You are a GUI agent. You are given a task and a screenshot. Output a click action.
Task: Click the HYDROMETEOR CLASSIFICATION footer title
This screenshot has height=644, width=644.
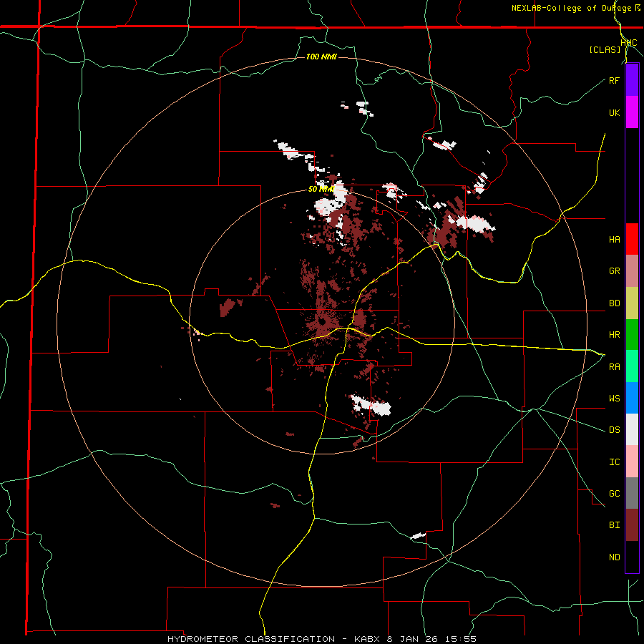click(251, 639)
